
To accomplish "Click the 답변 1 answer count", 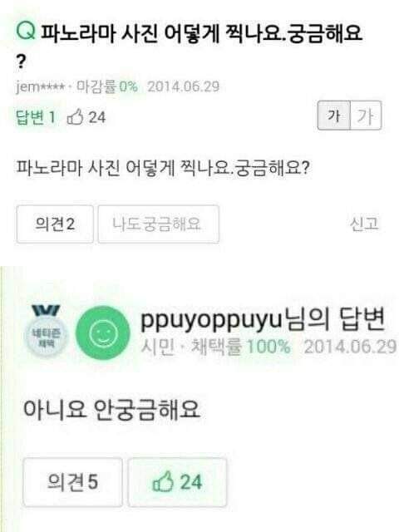I will (x=35, y=117).
